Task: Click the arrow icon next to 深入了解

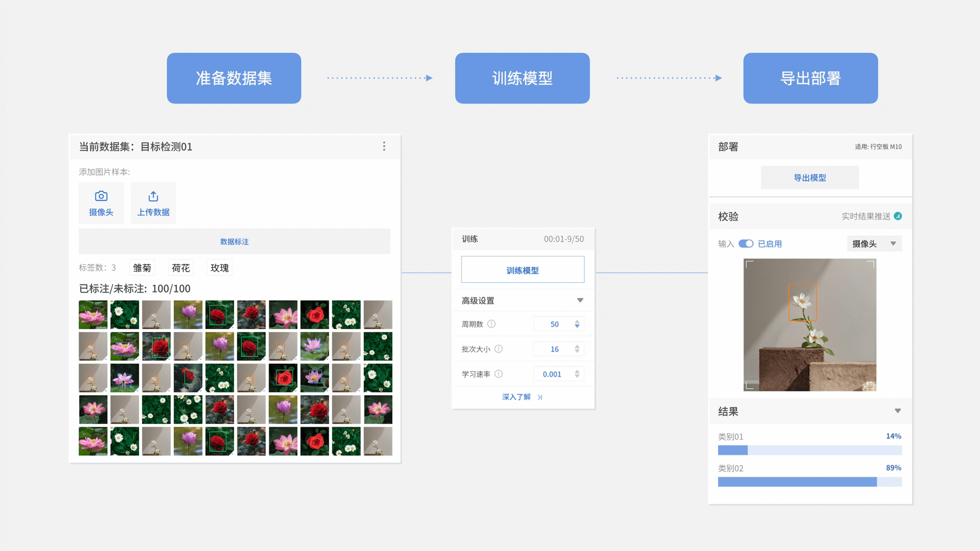Action: point(540,397)
